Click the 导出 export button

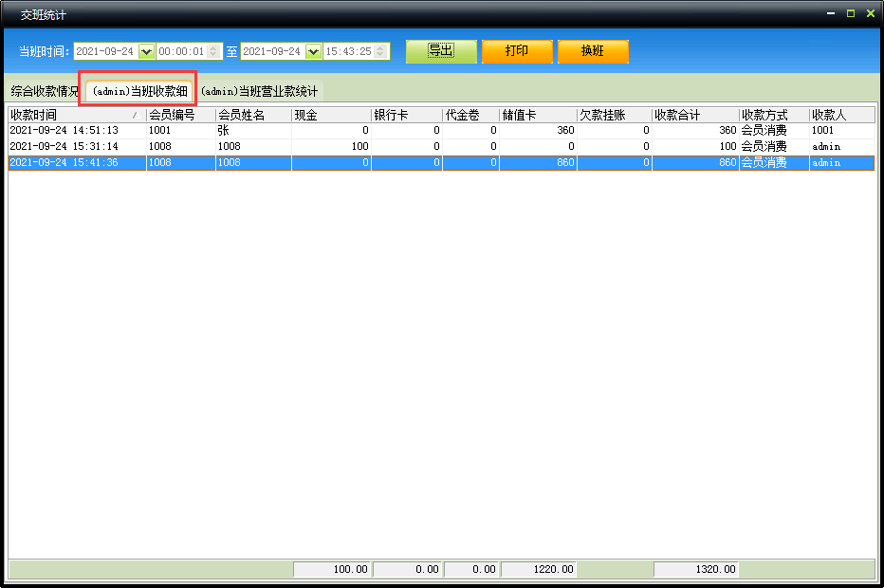441,51
